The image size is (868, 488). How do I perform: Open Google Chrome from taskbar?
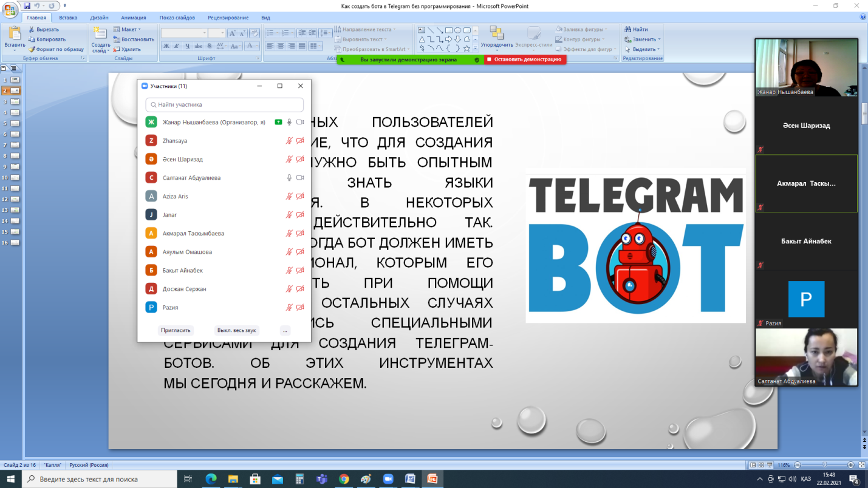(344, 479)
